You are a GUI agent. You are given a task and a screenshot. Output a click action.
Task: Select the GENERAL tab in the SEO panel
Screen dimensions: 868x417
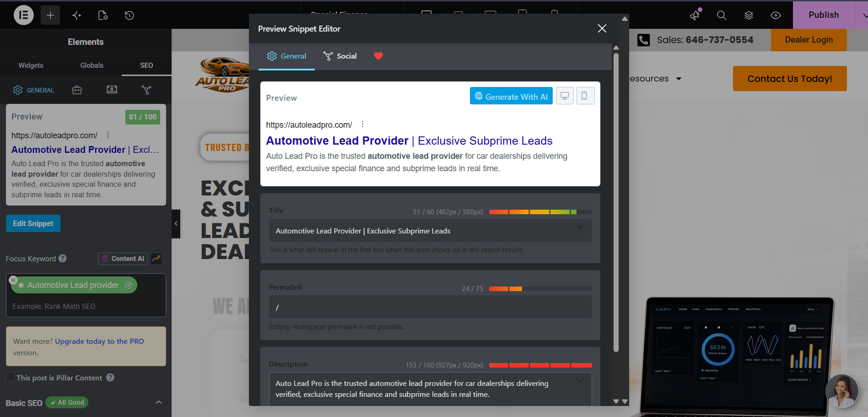pos(33,90)
